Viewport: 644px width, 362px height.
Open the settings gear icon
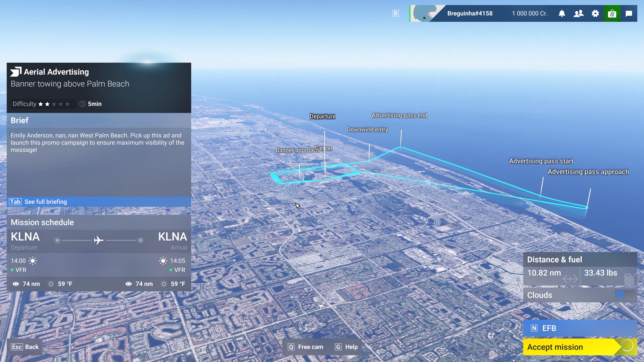click(595, 13)
